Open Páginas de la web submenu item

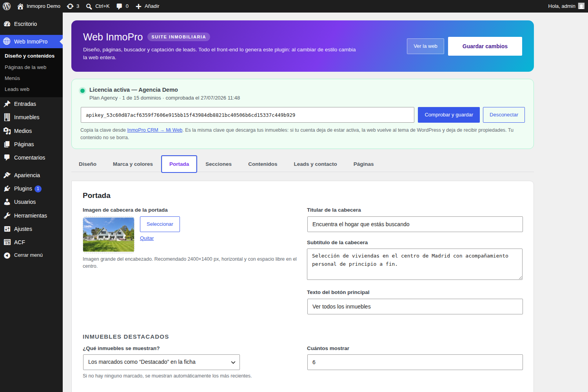(25, 67)
